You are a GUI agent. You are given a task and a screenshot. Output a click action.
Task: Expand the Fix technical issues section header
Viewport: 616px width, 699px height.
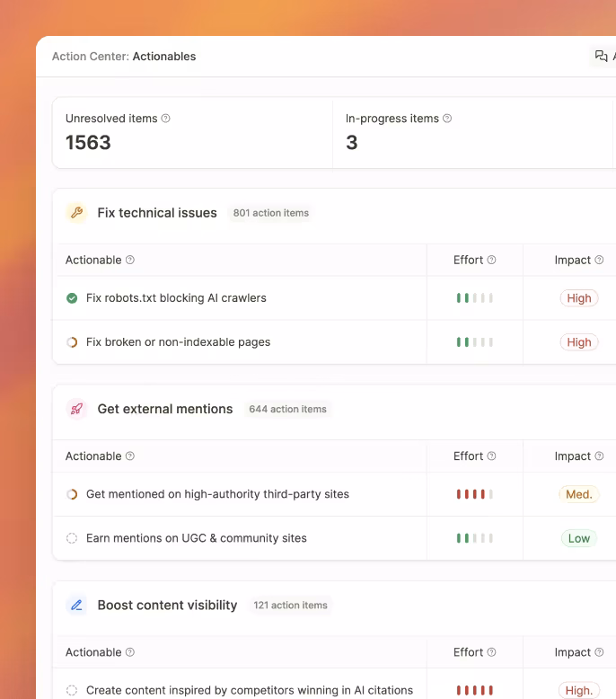click(157, 213)
